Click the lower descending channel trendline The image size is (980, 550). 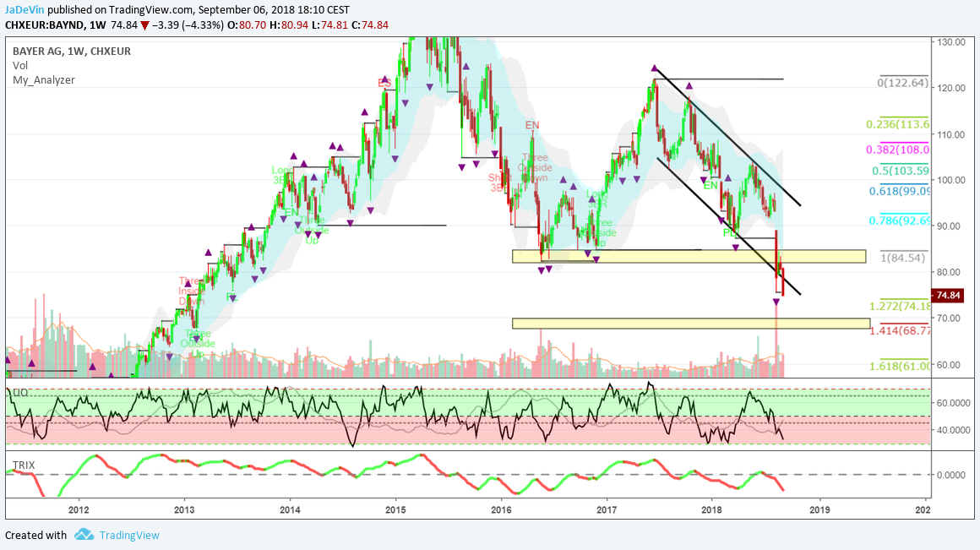coord(729,226)
